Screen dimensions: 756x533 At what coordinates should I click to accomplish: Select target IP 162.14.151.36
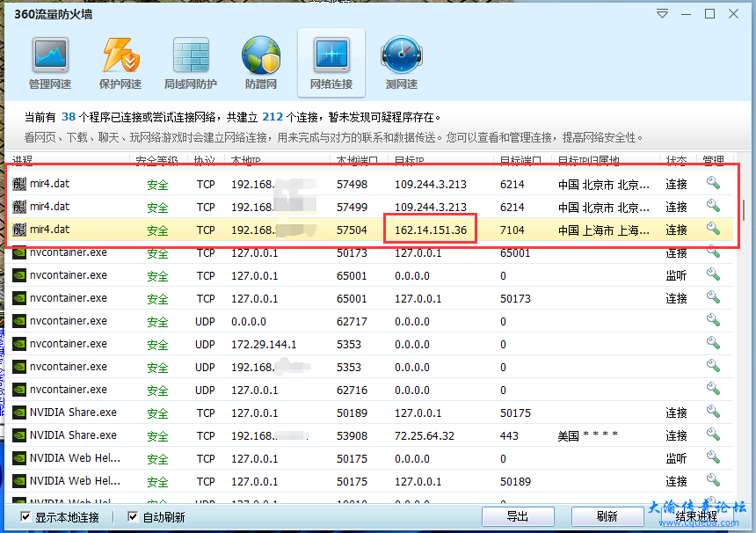click(431, 230)
